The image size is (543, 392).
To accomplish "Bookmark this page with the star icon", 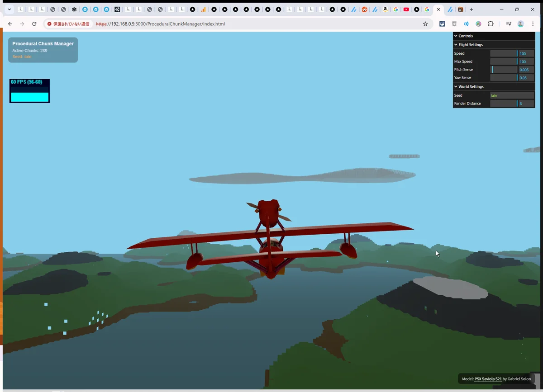I will (x=425, y=24).
